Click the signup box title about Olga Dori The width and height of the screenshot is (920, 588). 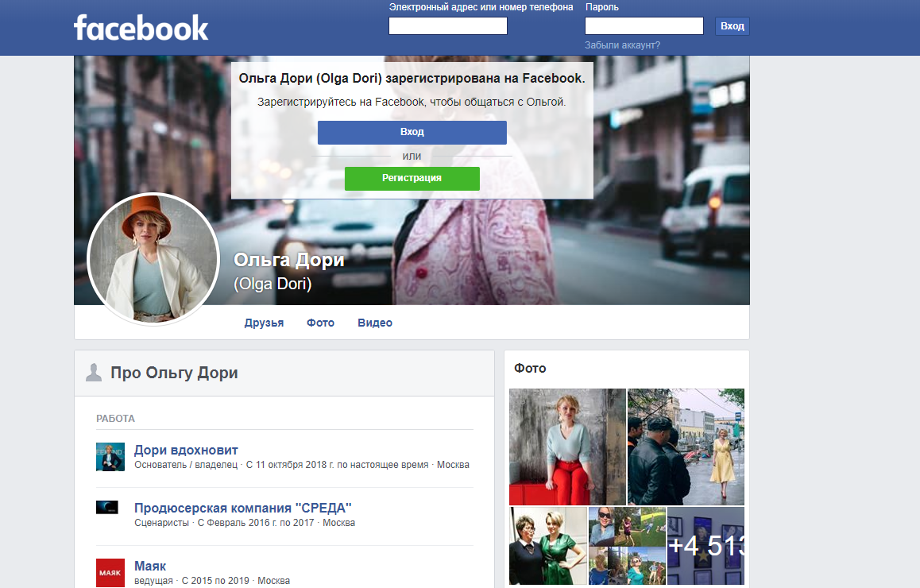click(412, 79)
